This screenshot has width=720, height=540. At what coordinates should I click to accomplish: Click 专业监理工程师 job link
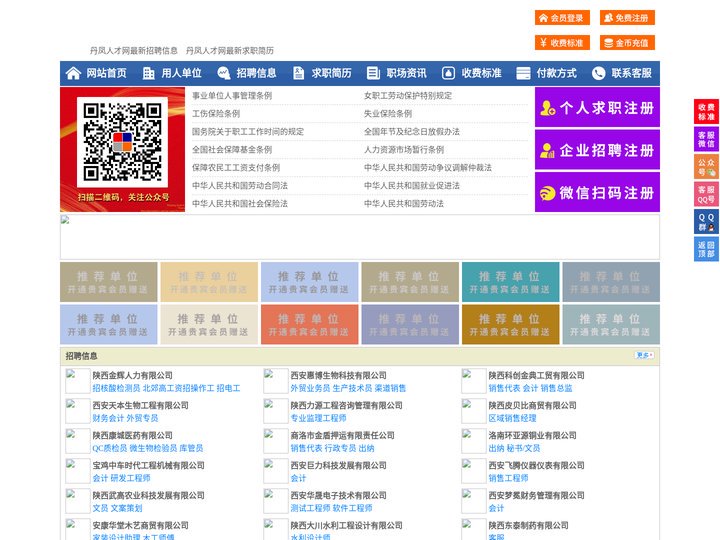click(318, 418)
